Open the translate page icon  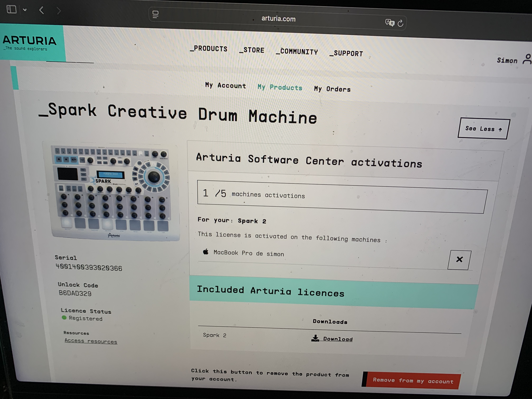click(390, 23)
